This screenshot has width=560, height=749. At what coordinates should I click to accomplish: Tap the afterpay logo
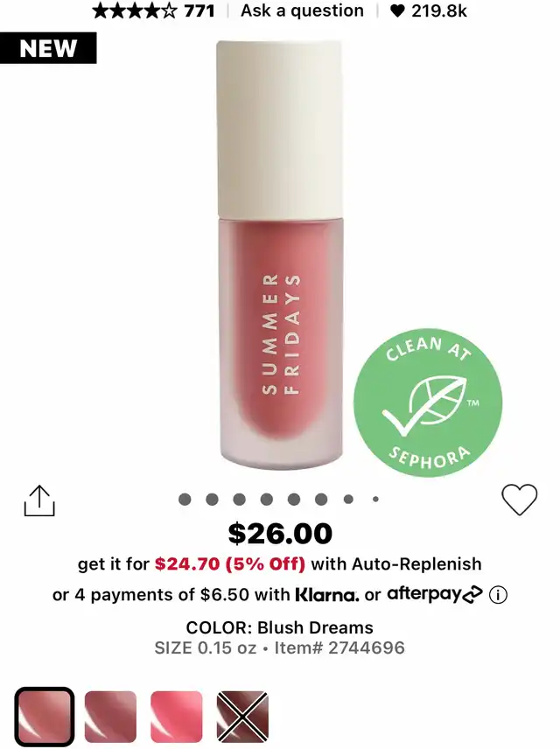(434, 595)
